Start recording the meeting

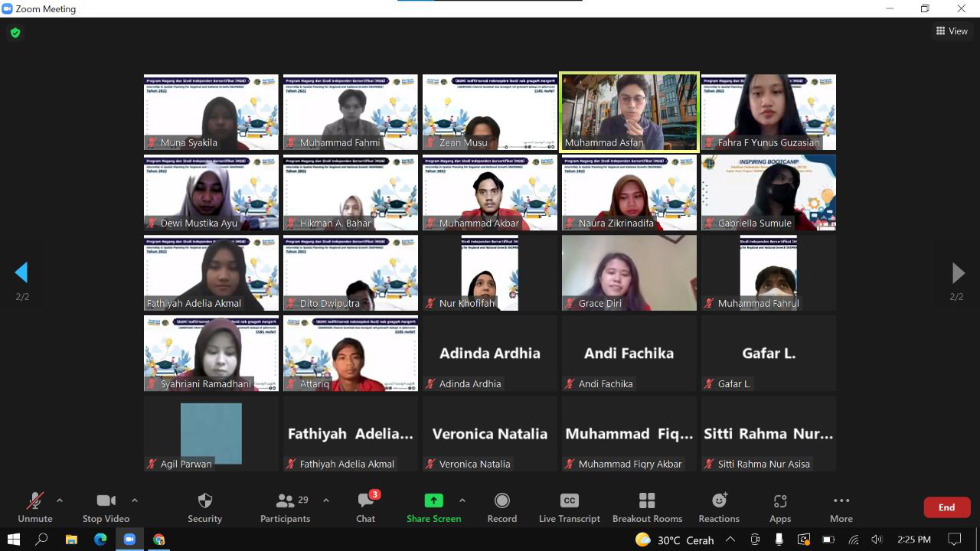coord(502,507)
